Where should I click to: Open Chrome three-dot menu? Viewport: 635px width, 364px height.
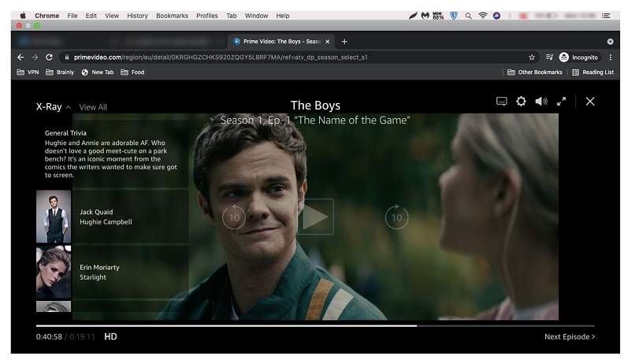[611, 58]
